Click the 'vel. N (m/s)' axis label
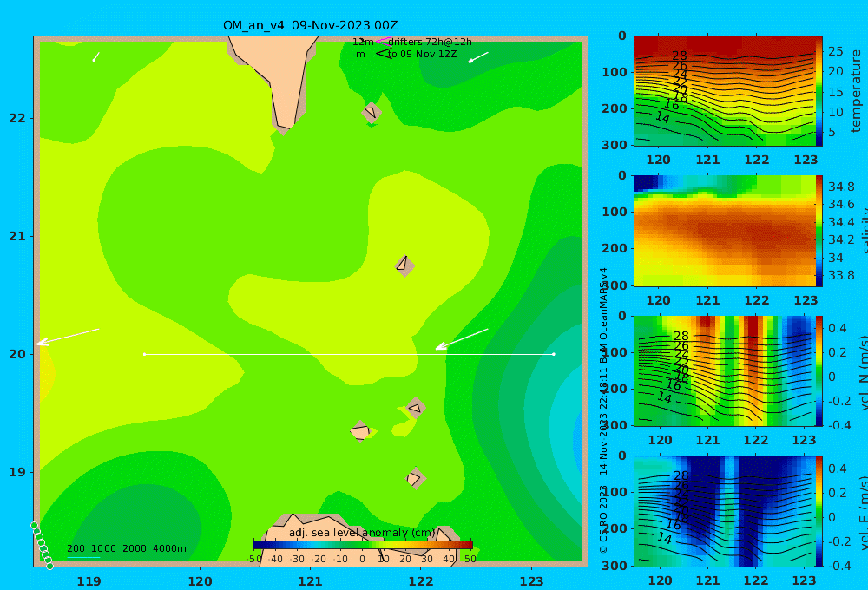Viewport: 868px width, 590px height. pos(863,372)
